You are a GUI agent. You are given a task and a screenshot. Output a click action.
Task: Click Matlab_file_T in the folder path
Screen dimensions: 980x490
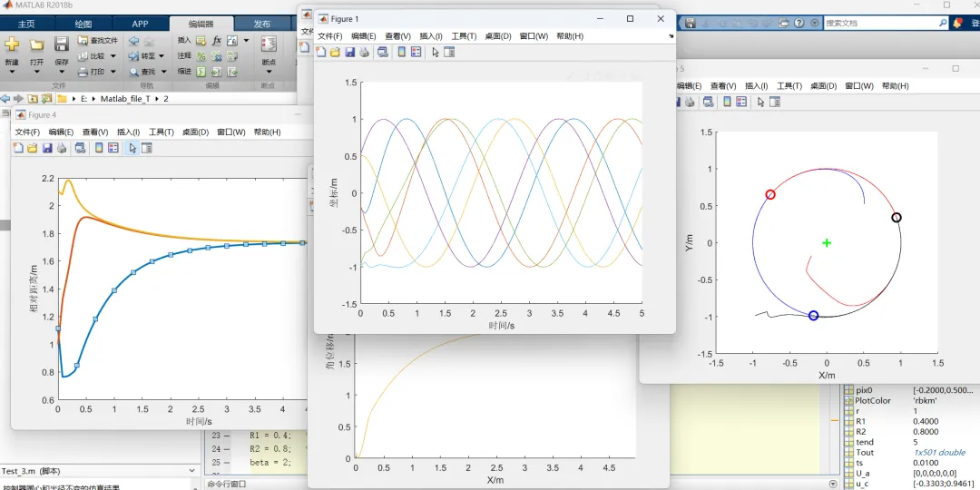[125, 99]
